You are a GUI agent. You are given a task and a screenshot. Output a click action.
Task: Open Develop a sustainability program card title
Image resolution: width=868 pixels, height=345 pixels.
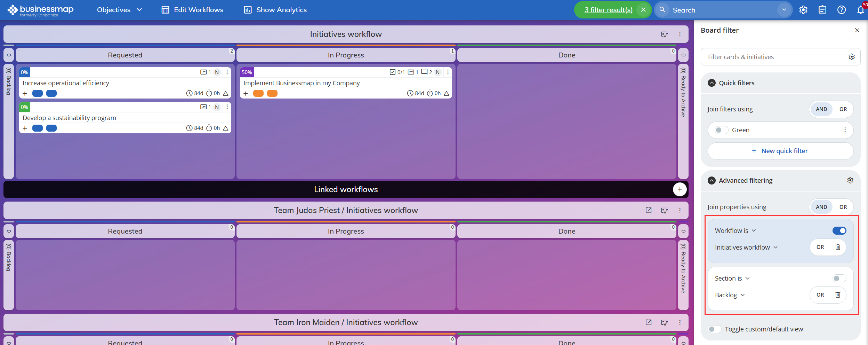pyautogui.click(x=69, y=118)
